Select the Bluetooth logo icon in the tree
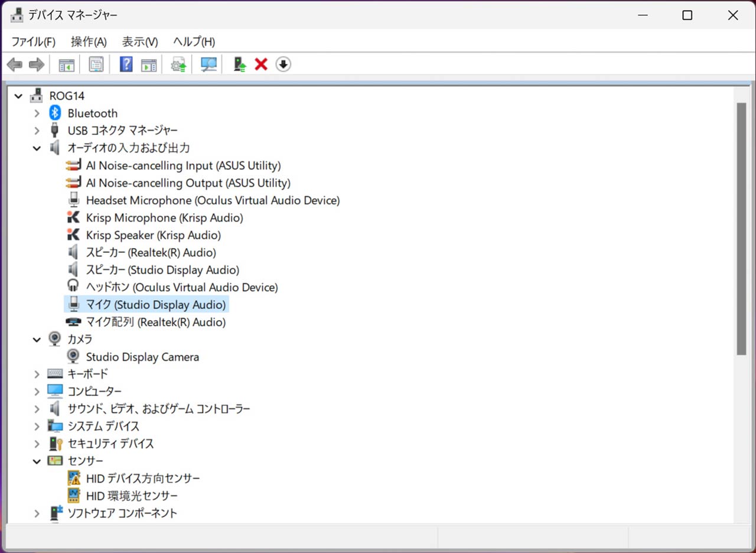Screen dimensions: 756x553 pyautogui.click(x=55, y=113)
